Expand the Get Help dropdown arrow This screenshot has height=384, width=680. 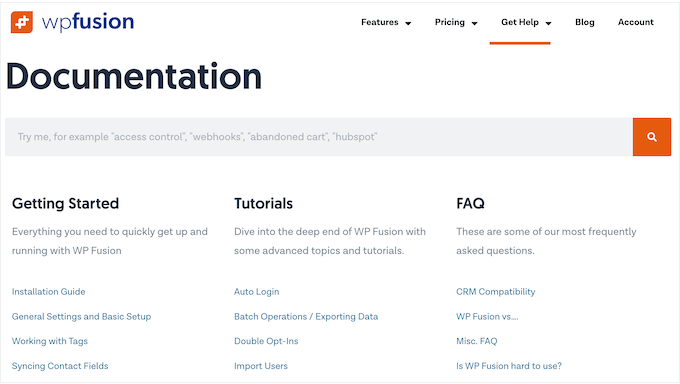click(549, 23)
